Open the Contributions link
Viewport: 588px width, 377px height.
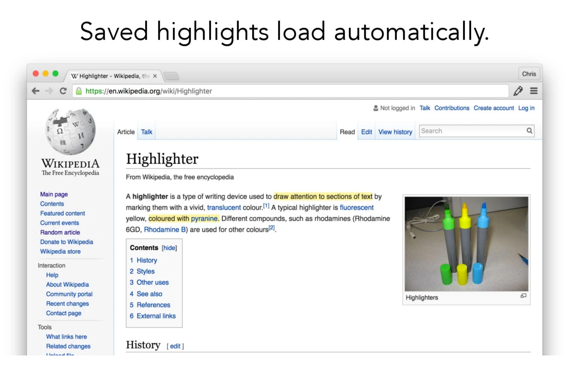pos(452,108)
